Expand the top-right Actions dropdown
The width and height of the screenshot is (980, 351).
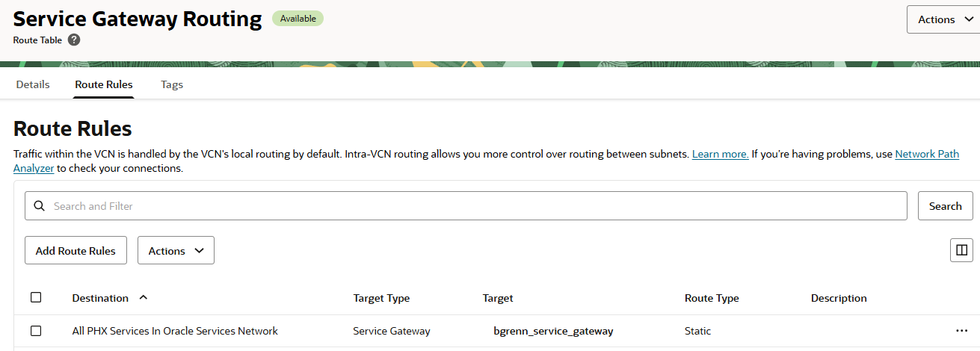click(x=943, y=19)
